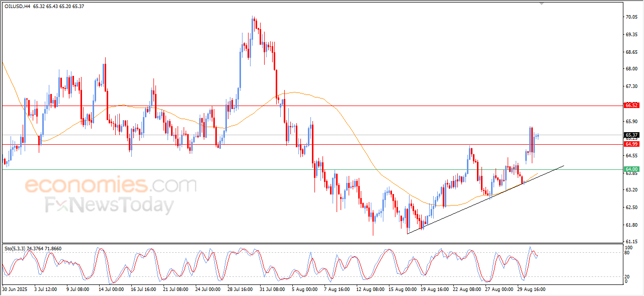
Task: Click the stochastic 100 scale label
Action: tap(629, 248)
